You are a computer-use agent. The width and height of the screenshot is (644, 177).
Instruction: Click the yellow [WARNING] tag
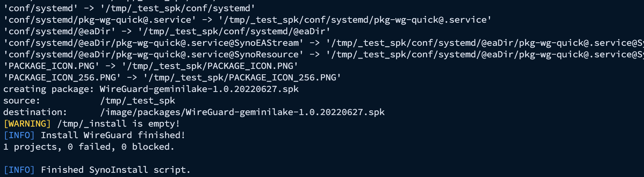pyautogui.click(x=27, y=124)
